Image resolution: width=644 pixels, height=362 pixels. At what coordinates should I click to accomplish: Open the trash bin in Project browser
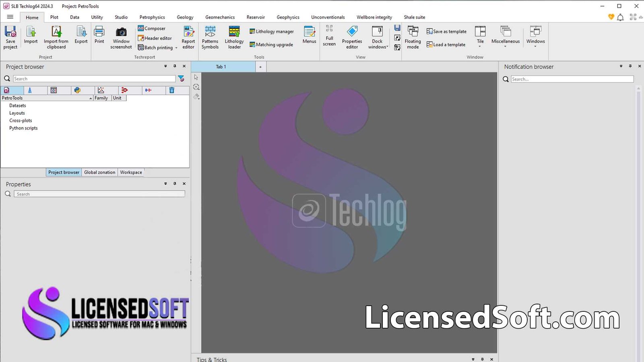172,90
